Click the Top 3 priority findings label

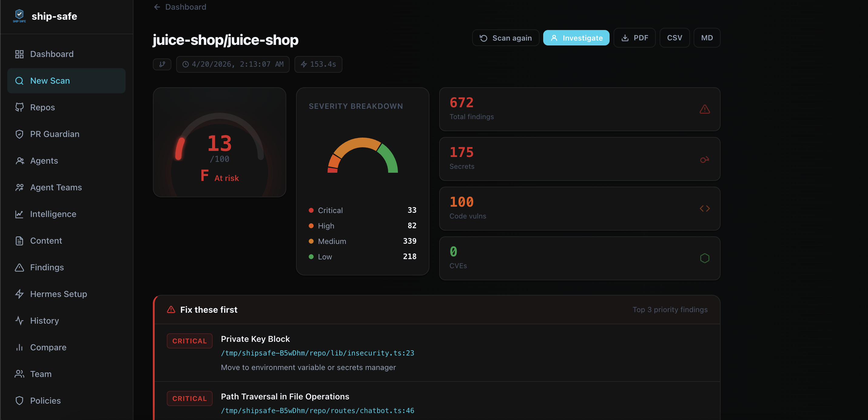click(670, 309)
